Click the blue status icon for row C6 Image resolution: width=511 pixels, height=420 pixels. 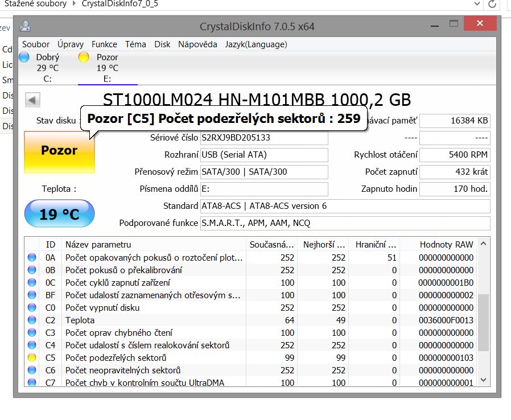(32, 370)
